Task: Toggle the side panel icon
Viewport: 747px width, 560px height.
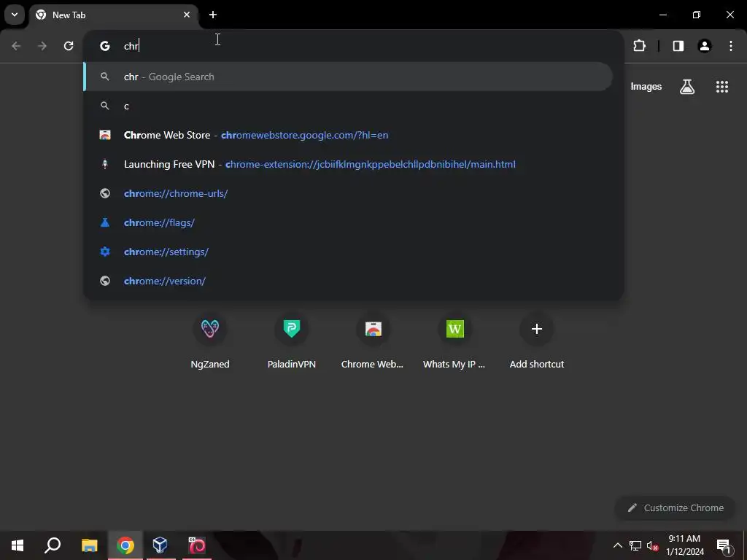Action: point(678,46)
